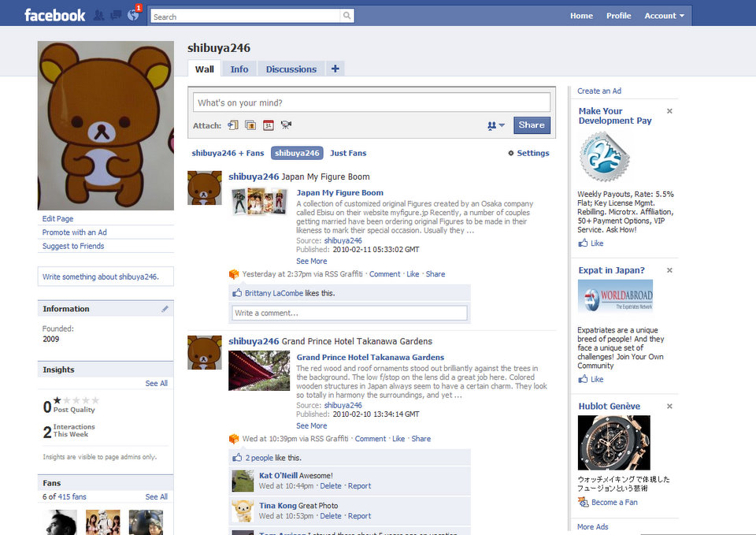Click See All in Insights section

[156, 383]
